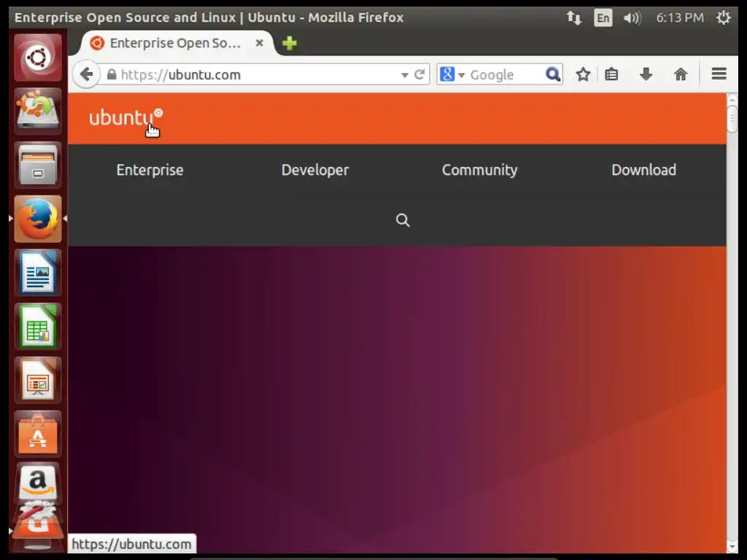Open the Enterprise navigation item

(x=150, y=170)
